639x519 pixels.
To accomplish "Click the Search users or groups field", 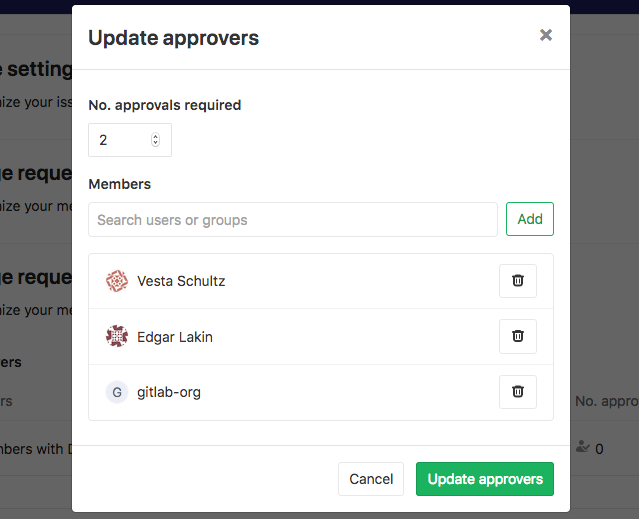I will [x=292, y=220].
